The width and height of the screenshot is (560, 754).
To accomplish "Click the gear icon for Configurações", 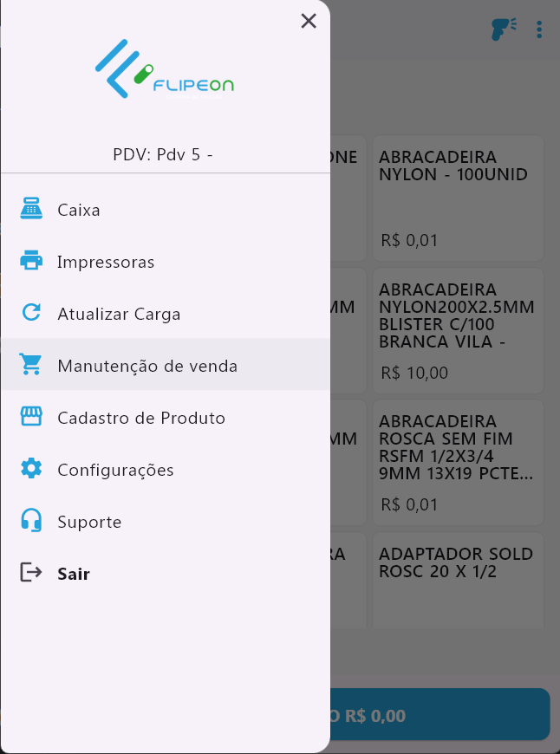I will click(31, 469).
